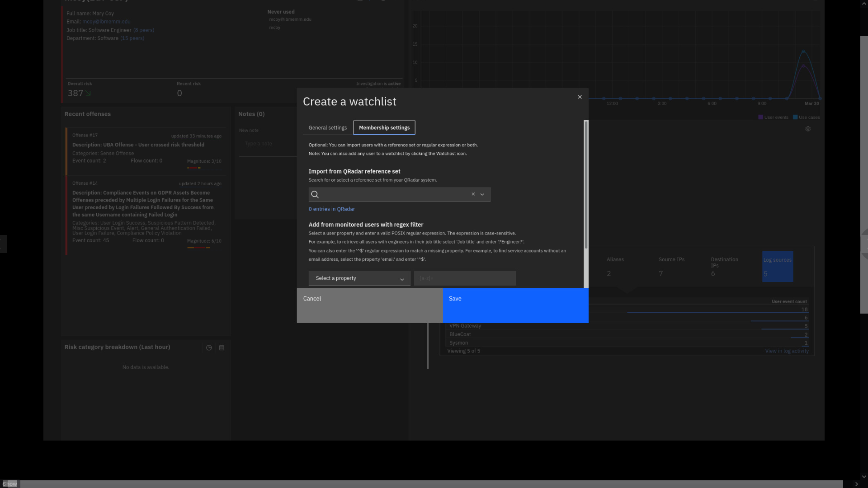Click the dialog's vertical scrollbar
The height and width of the screenshot is (488, 868).
click(x=586, y=185)
